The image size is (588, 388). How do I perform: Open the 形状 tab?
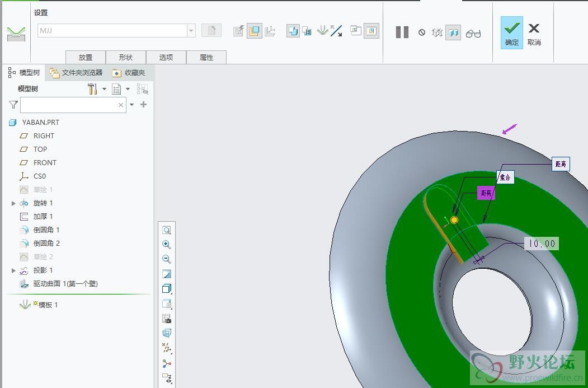point(126,57)
